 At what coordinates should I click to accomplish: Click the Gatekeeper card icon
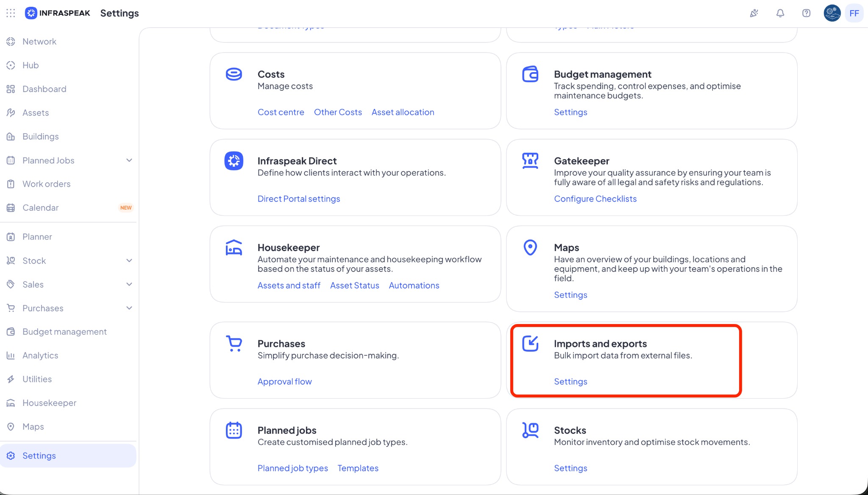pos(530,161)
